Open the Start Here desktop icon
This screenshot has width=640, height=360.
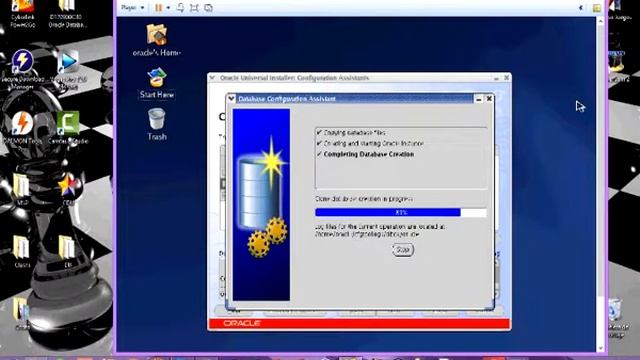pyautogui.click(x=157, y=83)
